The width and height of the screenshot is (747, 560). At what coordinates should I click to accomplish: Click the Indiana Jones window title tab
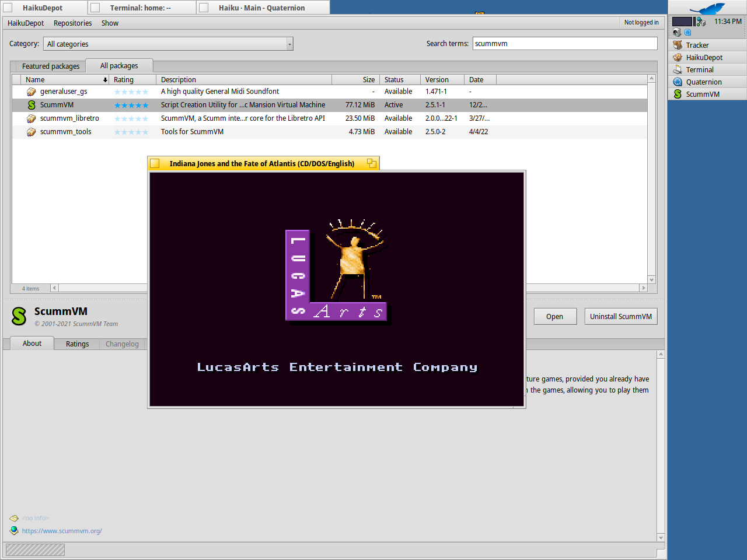coord(263,163)
